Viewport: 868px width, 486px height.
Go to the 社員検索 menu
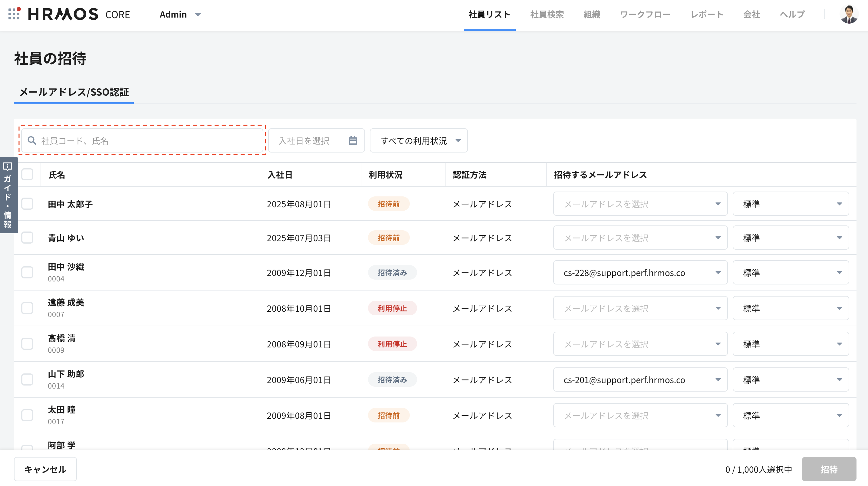547,14
